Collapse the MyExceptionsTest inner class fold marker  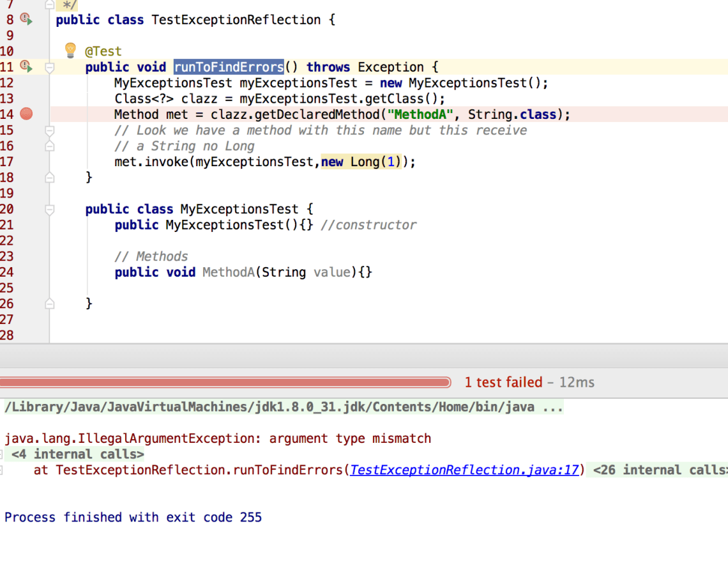[x=50, y=209]
